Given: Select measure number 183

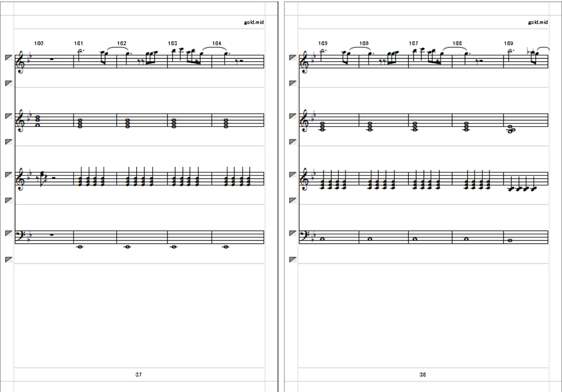Looking at the screenshot, I should (x=172, y=43).
